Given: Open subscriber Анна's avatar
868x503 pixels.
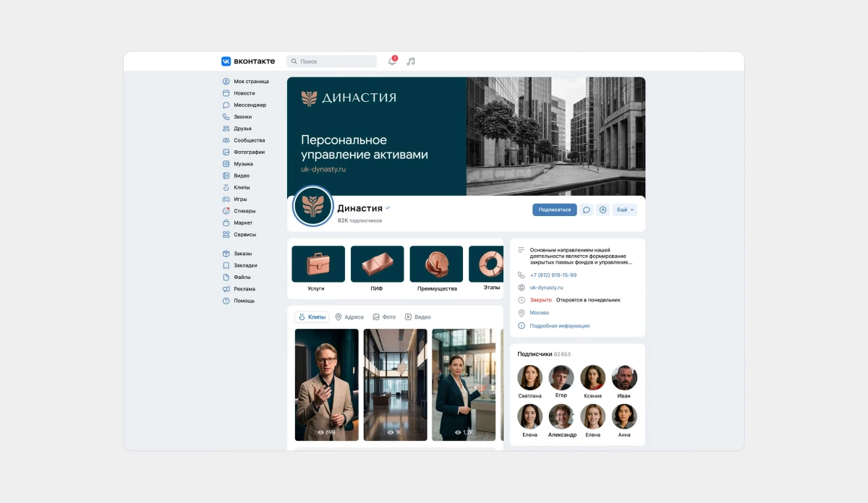Looking at the screenshot, I should [624, 416].
